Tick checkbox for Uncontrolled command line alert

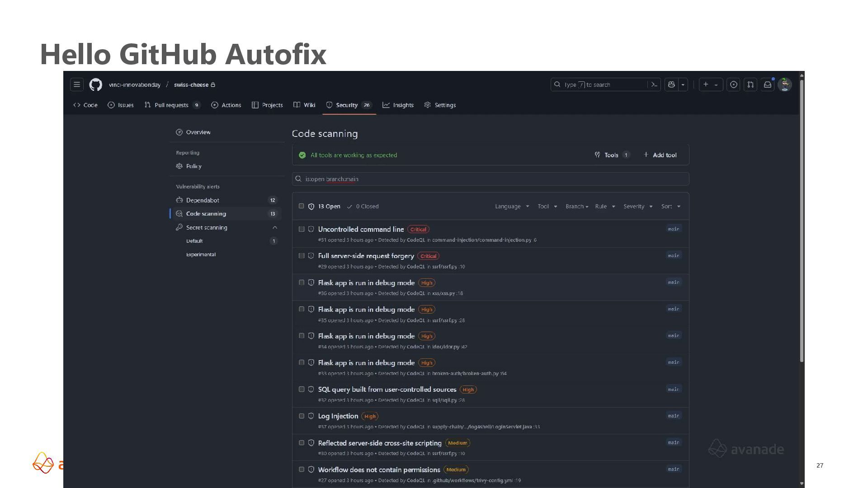302,229
